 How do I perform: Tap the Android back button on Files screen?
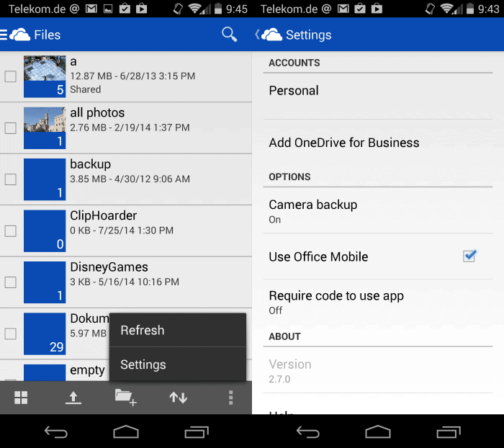pyautogui.click(x=56, y=432)
